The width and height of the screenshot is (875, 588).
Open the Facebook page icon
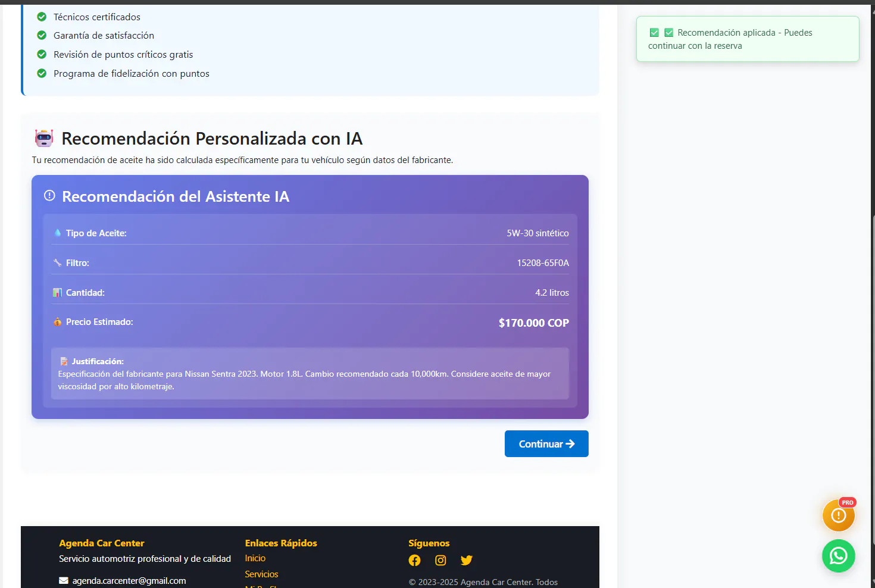click(x=415, y=560)
